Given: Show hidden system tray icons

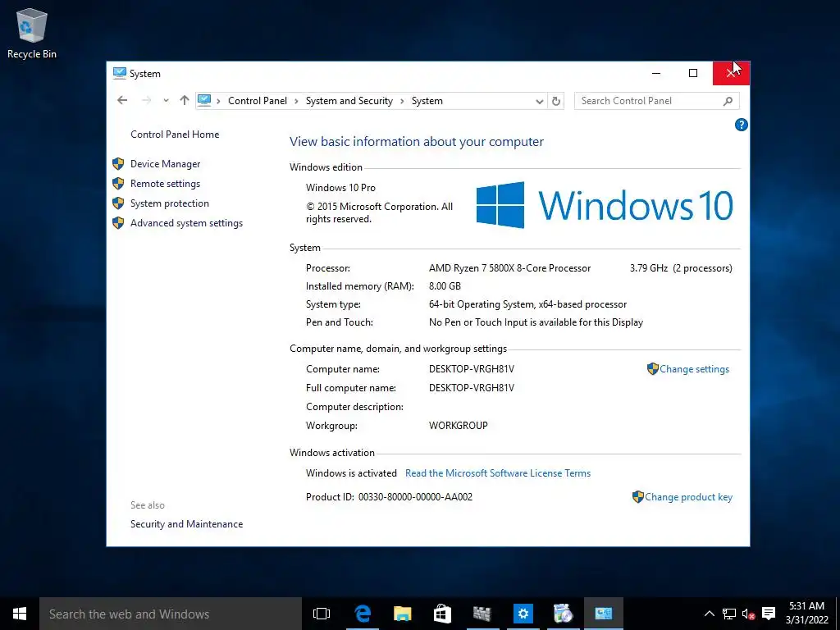Looking at the screenshot, I should coord(709,614).
